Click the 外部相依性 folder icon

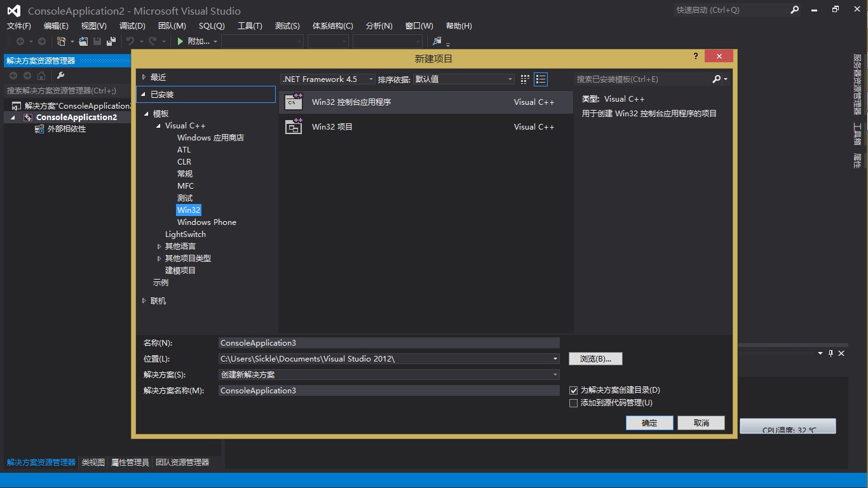click(x=39, y=129)
